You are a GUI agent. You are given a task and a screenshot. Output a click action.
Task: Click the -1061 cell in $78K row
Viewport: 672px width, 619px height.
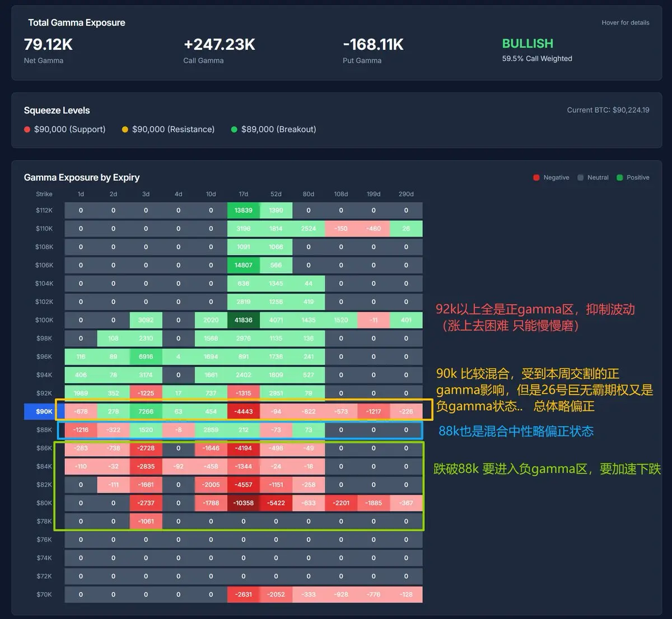pos(146,521)
